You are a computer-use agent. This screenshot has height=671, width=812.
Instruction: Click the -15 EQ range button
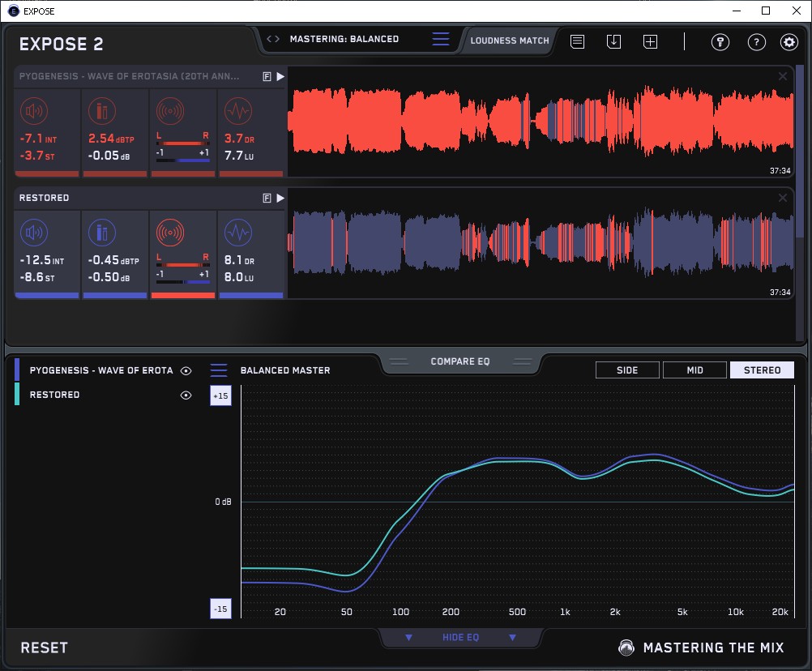(220, 609)
